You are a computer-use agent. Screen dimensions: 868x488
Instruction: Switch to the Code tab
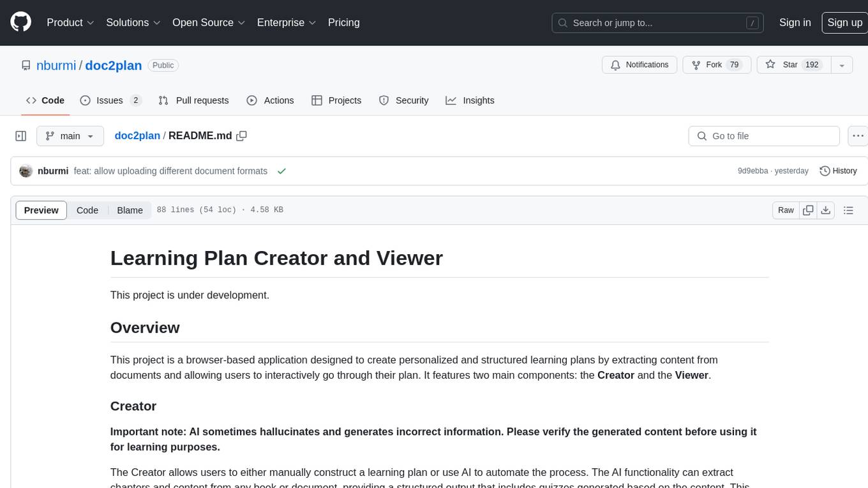click(x=45, y=100)
